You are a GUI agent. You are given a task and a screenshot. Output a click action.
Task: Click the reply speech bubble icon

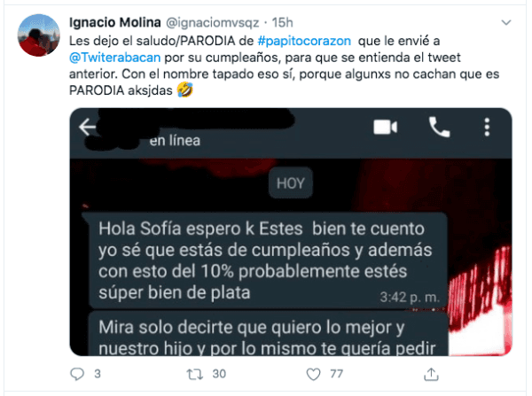(77, 375)
